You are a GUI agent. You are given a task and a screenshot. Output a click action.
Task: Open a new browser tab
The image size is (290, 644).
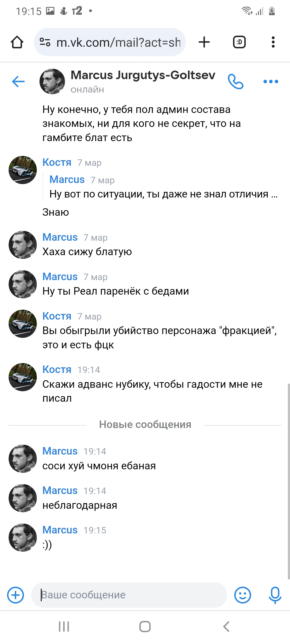(x=204, y=42)
